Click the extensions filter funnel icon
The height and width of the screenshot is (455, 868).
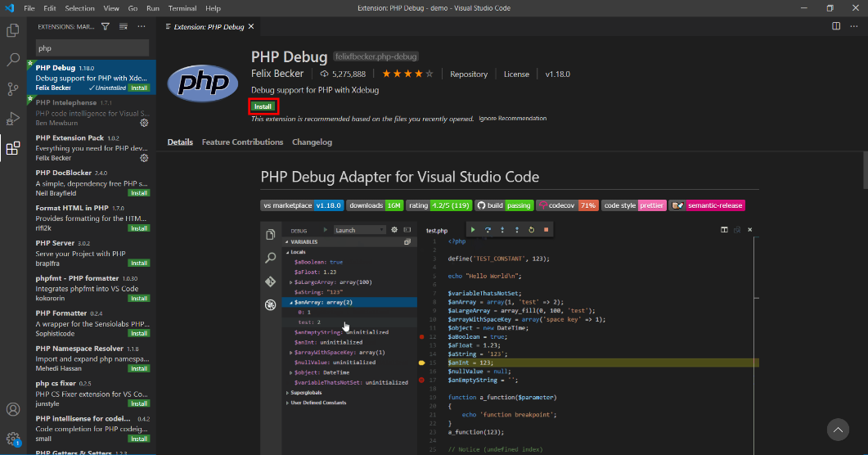pyautogui.click(x=106, y=26)
